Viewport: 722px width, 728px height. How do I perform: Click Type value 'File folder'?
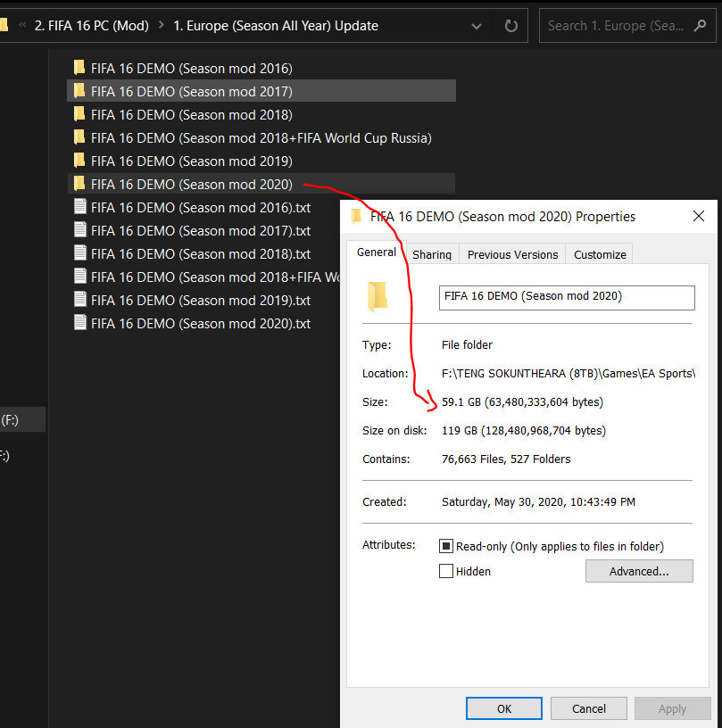tap(467, 344)
